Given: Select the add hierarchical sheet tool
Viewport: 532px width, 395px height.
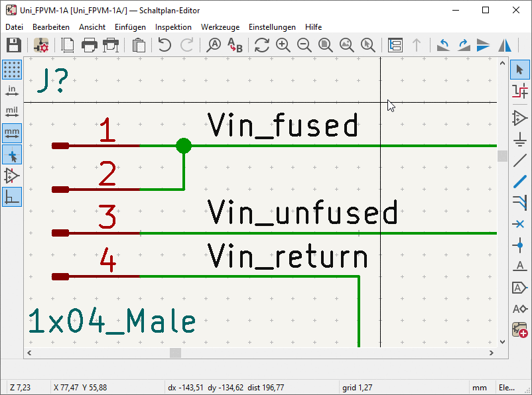Looking at the screenshot, I should click(520, 330).
